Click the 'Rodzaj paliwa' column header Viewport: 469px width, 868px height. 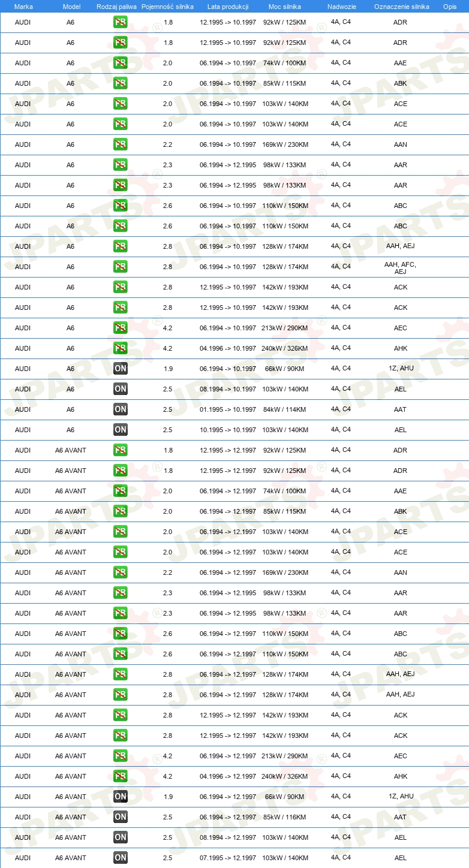tap(116, 7)
